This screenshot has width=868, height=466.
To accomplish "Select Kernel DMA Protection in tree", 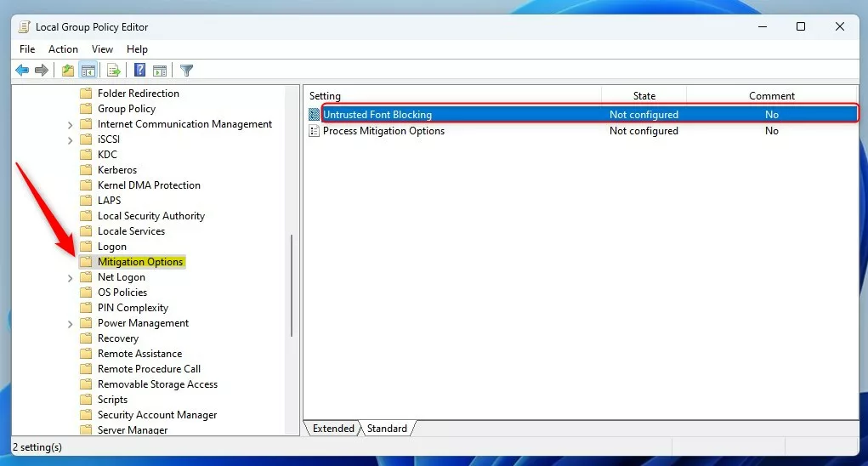I will point(149,185).
